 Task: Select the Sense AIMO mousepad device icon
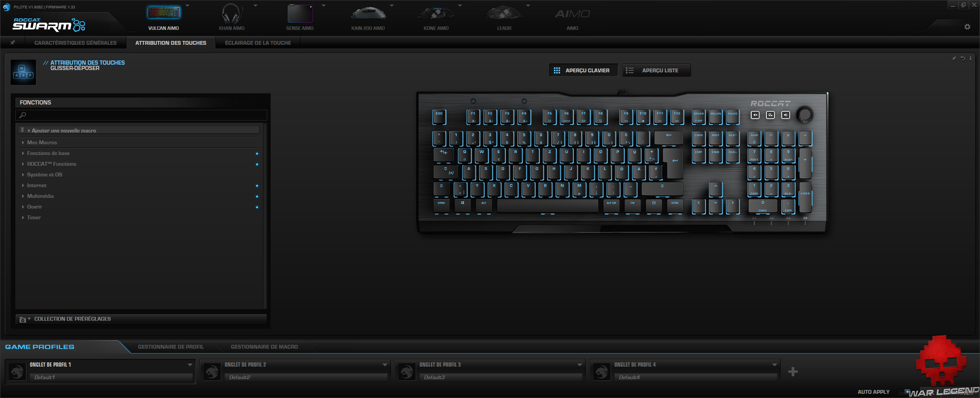pos(300,14)
